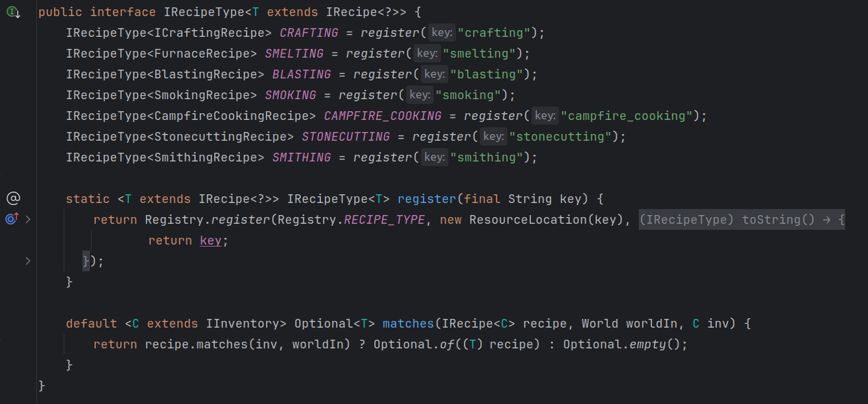This screenshot has width=868, height=404.
Task: Click the register method declaration name
Action: (x=427, y=199)
